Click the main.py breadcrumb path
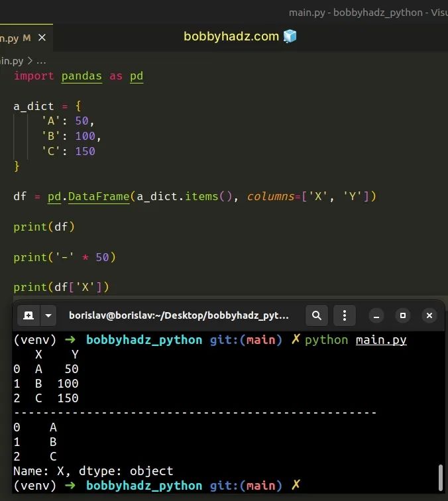448x501 pixels. [x=11, y=61]
